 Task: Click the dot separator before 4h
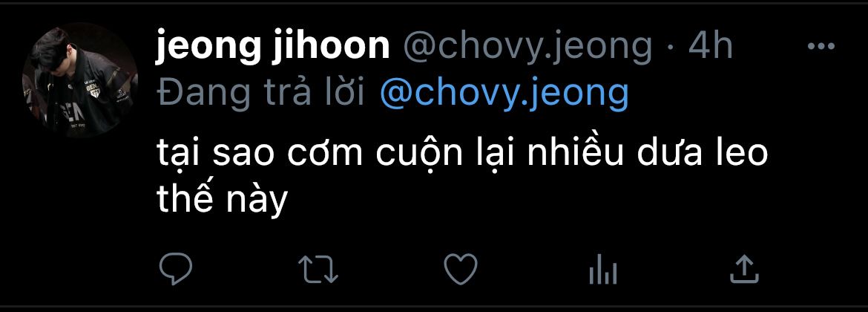click(671, 49)
